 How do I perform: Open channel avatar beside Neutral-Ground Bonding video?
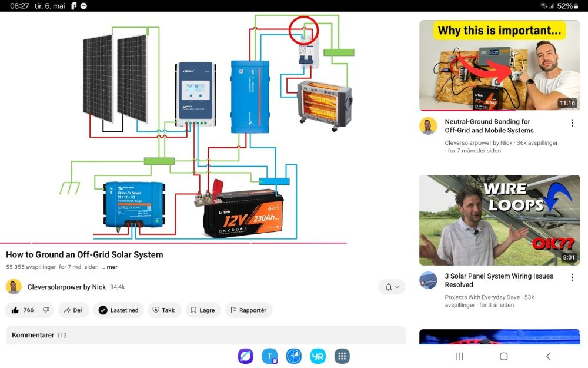pos(428,126)
